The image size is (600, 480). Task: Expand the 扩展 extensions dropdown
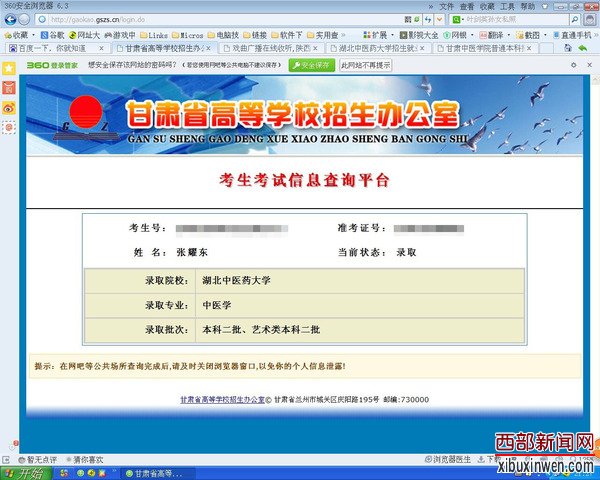pos(378,34)
